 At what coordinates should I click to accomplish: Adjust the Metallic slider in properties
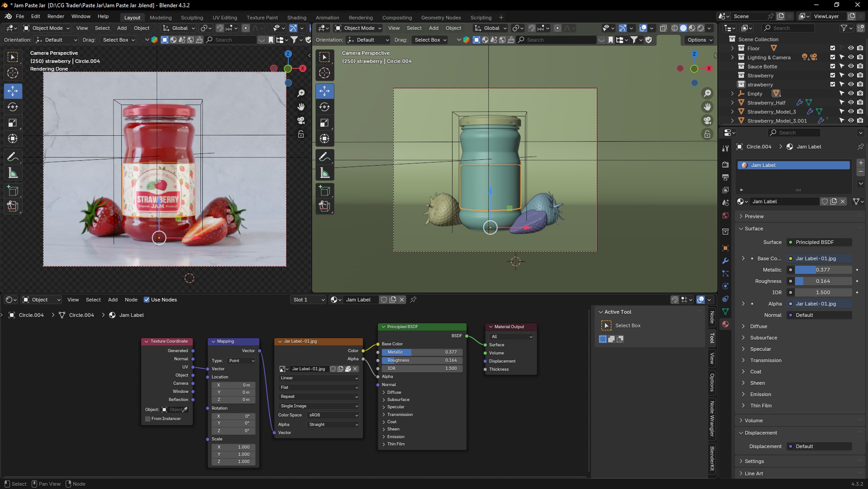point(823,270)
